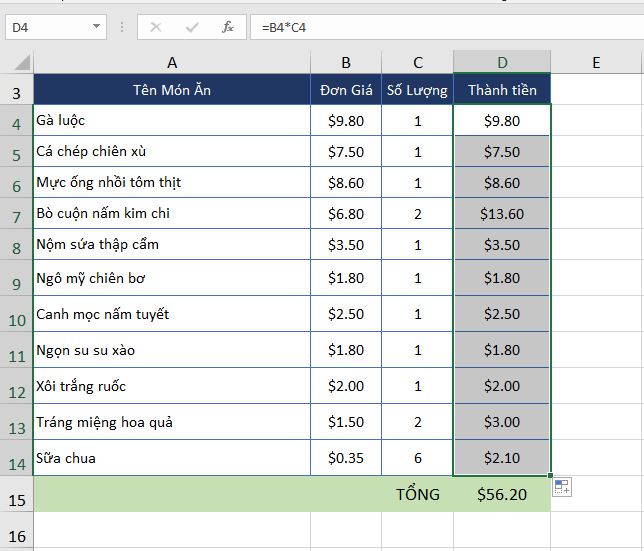Click the cell 'Mực ống nhồi tôm thịt'
Image resolution: width=644 pixels, height=551 pixels.
pyautogui.click(x=172, y=182)
